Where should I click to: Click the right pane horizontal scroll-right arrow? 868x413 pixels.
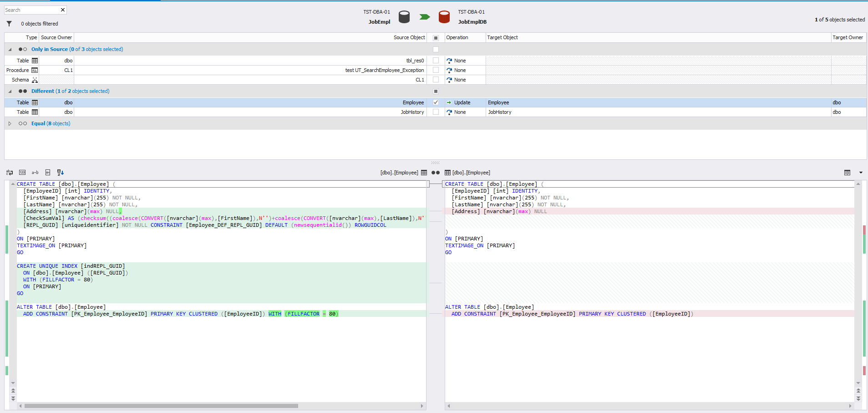click(850, 406)
